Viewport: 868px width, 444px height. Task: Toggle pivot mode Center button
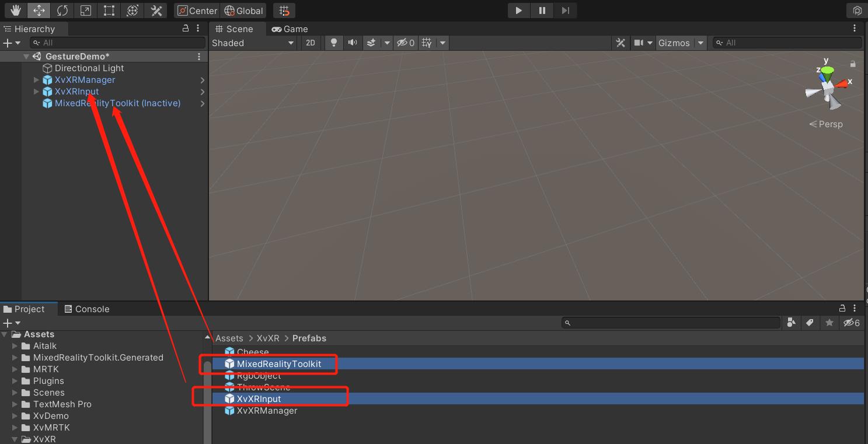(197, 11)
